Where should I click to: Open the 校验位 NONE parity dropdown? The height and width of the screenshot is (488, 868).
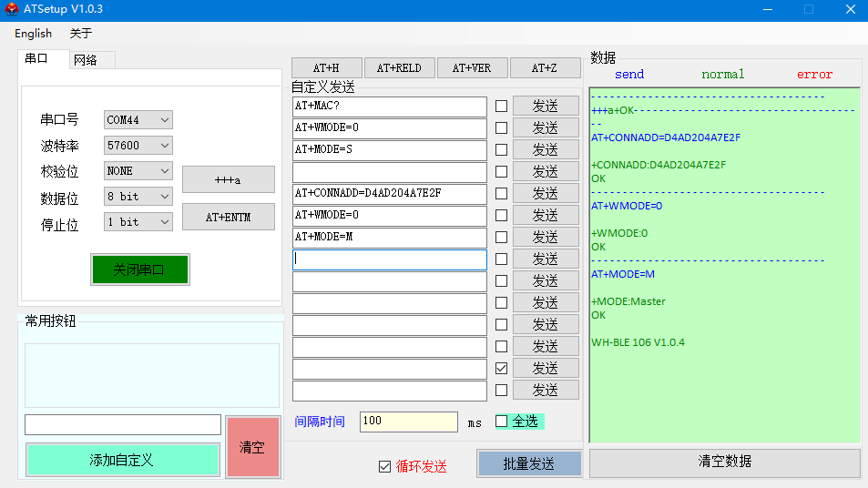pos(138,171)
